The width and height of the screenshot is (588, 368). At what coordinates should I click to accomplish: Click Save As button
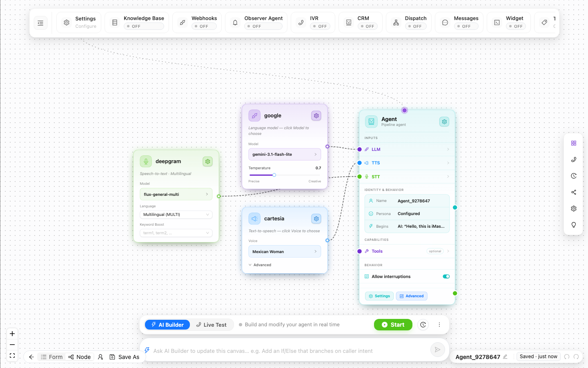pyautogui.click(x=125, y=357)
